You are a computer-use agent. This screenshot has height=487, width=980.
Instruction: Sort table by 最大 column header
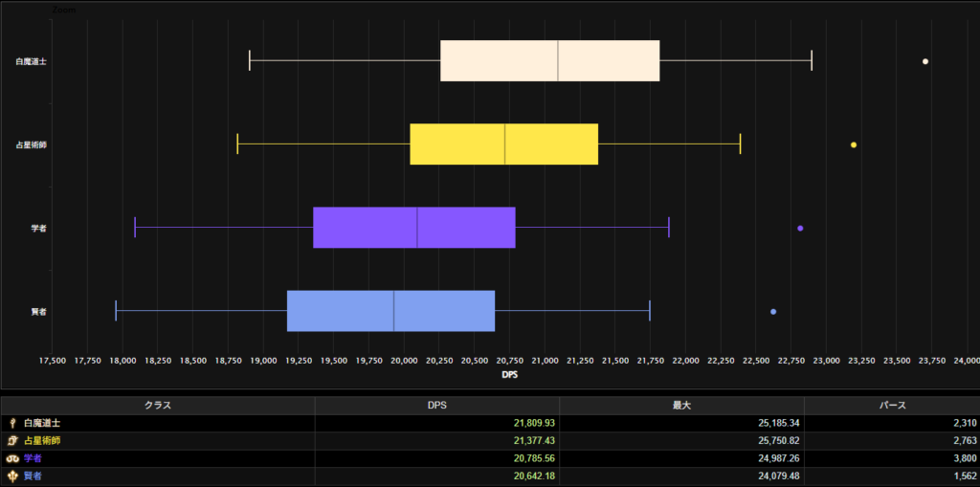[681, 406]
